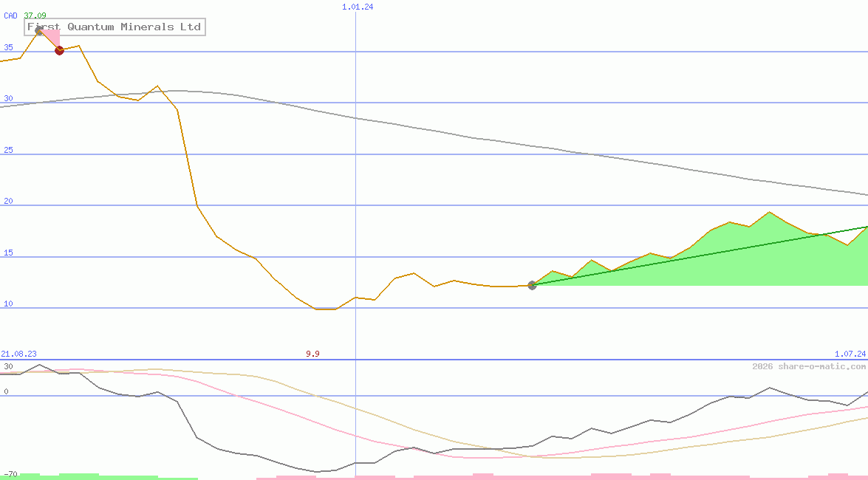The width and height of the screenshot is (868, 480).
Task: Select the gray marker dot at the 37.09 peak
Action: (x=38, y=31)
